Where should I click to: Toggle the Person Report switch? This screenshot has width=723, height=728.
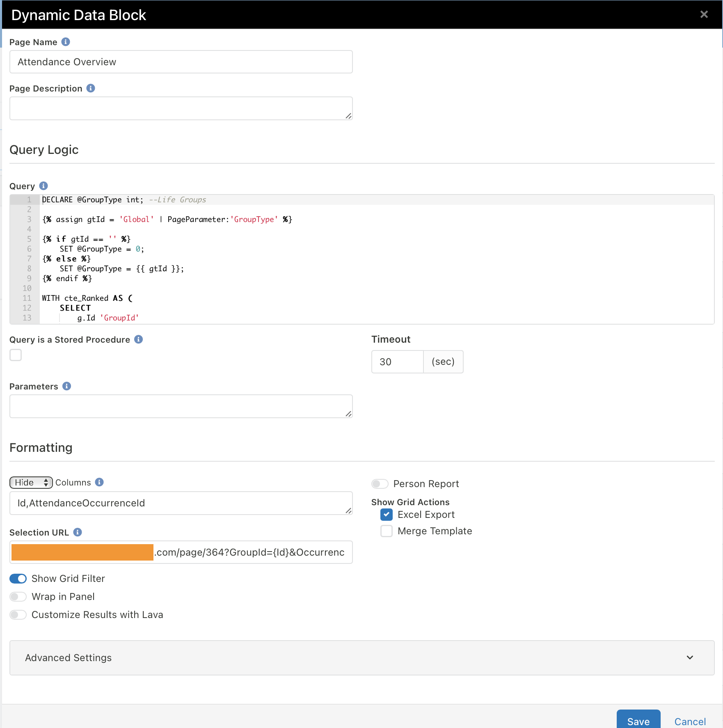380,484
